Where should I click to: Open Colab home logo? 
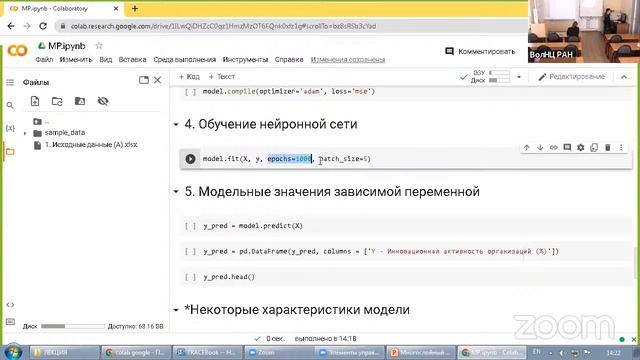(x=17, y=51)
